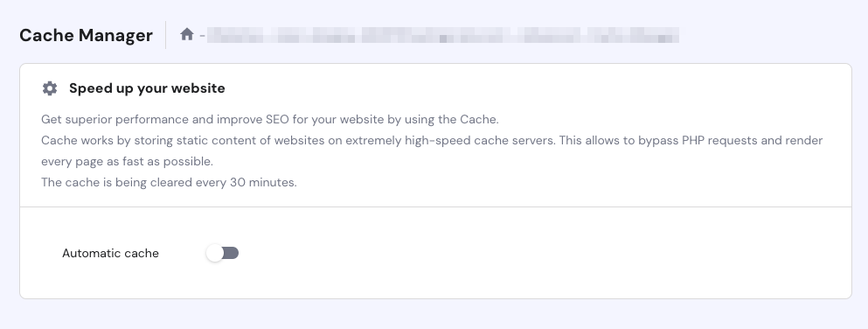Click the white knob of the cache toggle
Viewport: 868px width, 329px height.
click(x=214, y=253)
